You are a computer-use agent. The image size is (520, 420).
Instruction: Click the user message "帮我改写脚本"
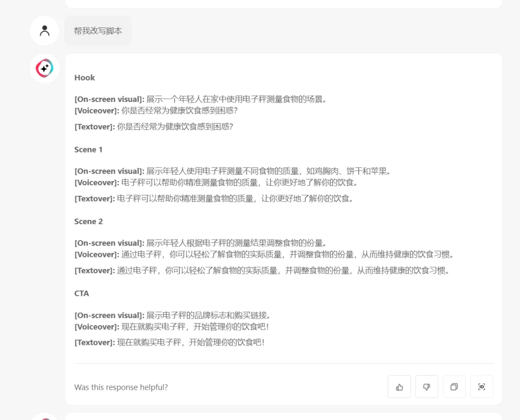tap(98, 31)
